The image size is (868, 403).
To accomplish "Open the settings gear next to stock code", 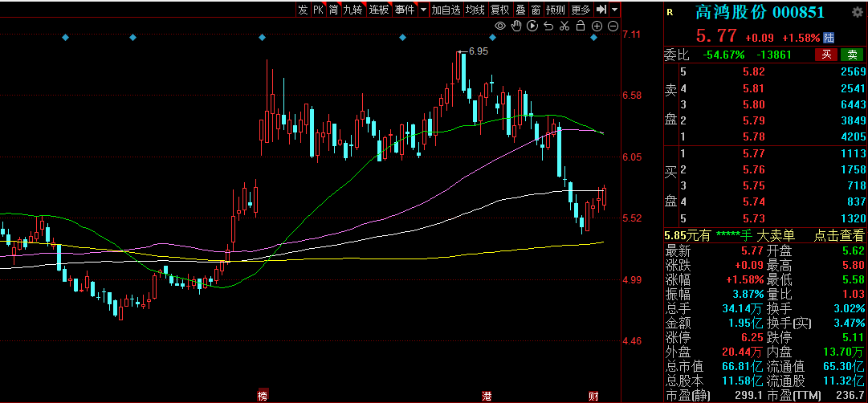I will pyautogui.click(x=857, y=11).
